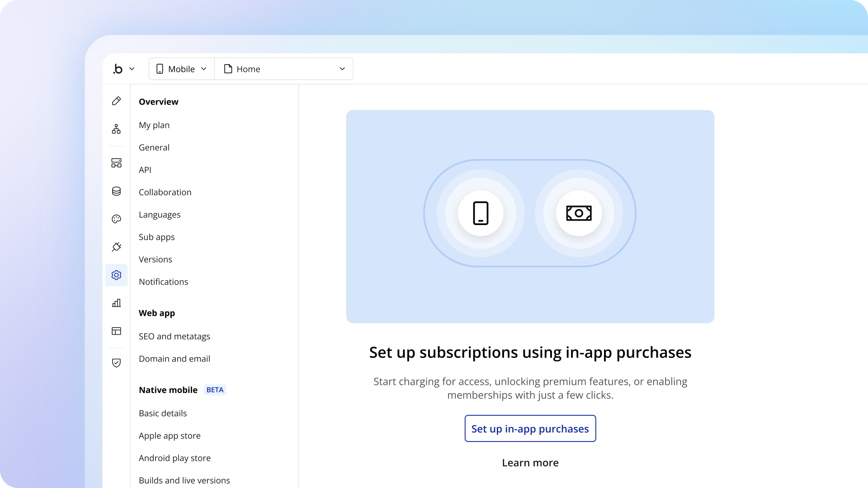Open the Plugins plug icon
The width and height of the screenshot is (868, 488).
(116, 247)
